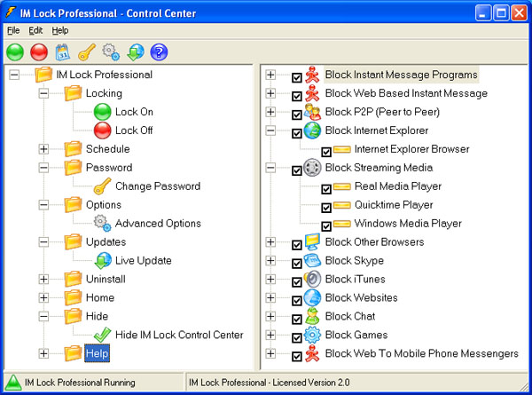Screen dimensions: 532x395
Task: Open Advanced Options gear toolbar icon
Action: coord(111,52)
